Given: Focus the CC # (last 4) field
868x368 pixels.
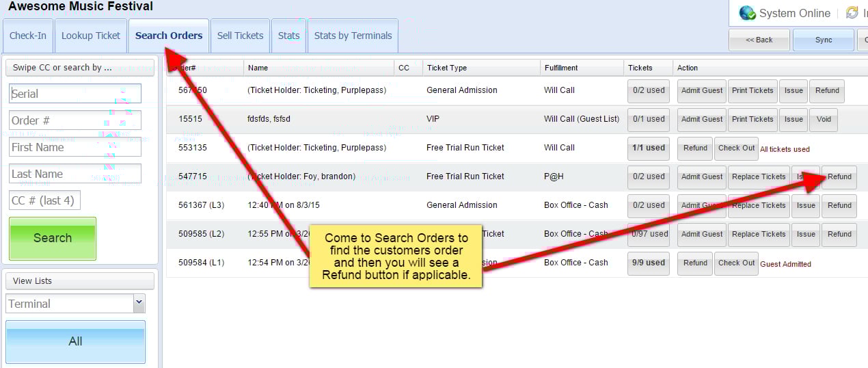Looking at the screenshot, I should [x=45, y=200].
